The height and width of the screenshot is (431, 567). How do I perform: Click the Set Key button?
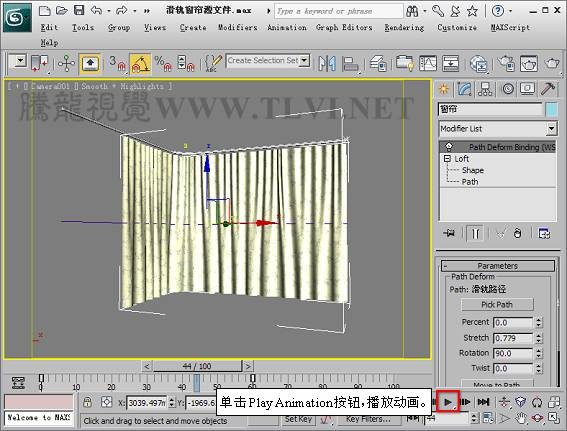(x=298, y=419)
